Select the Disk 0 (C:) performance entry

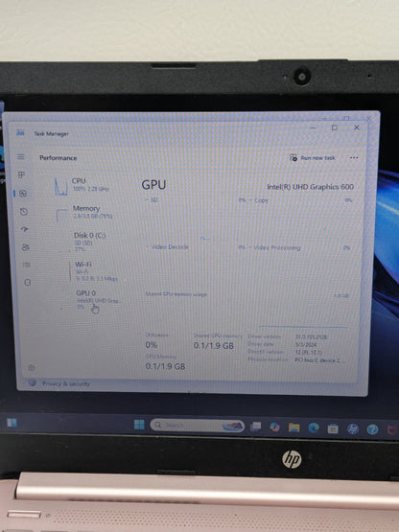point(88,242)
